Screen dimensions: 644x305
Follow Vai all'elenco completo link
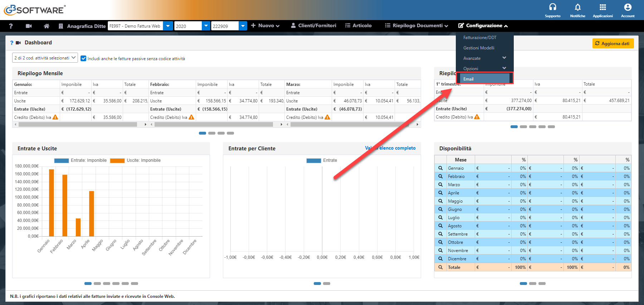point(390,148)
